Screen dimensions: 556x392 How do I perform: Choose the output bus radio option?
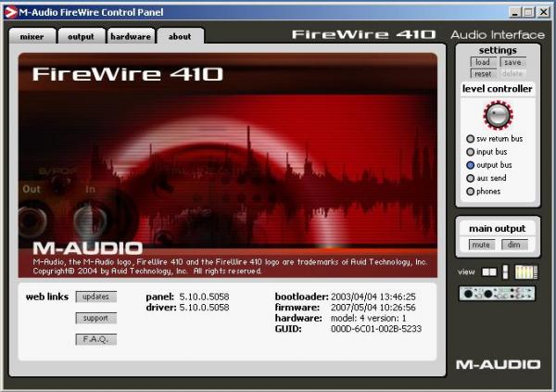click(x=471, y=165)
